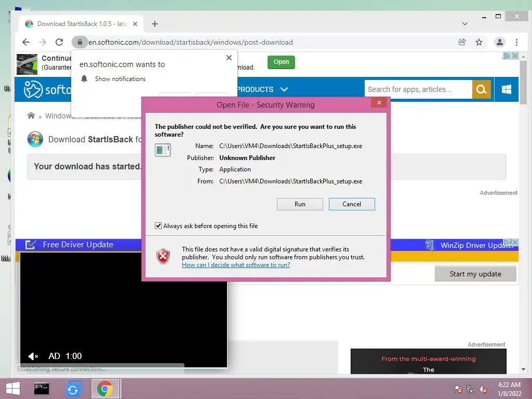Click the Windows platform icon in Softonic header
Viewport: 532px width, 399px height.
pos(506,89)
